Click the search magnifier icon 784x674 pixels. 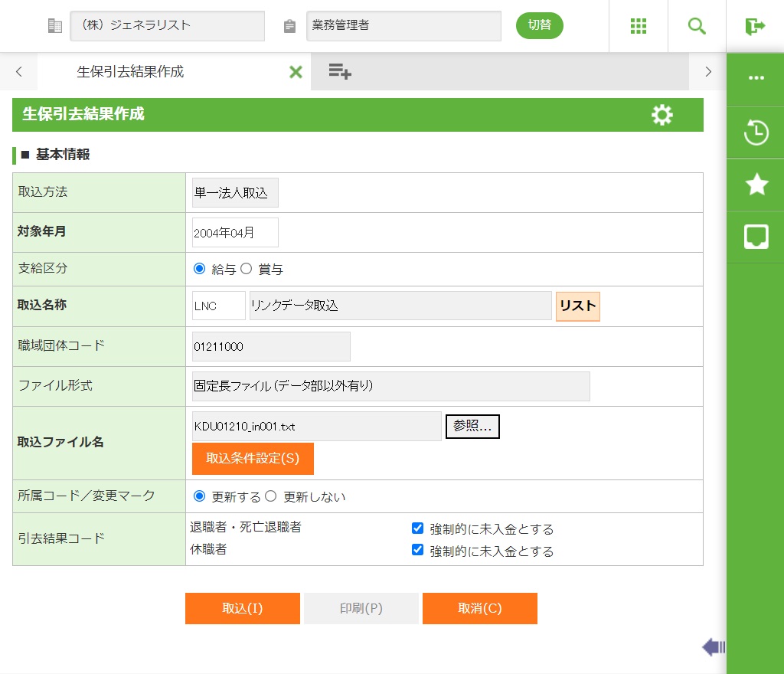[697, 26]
